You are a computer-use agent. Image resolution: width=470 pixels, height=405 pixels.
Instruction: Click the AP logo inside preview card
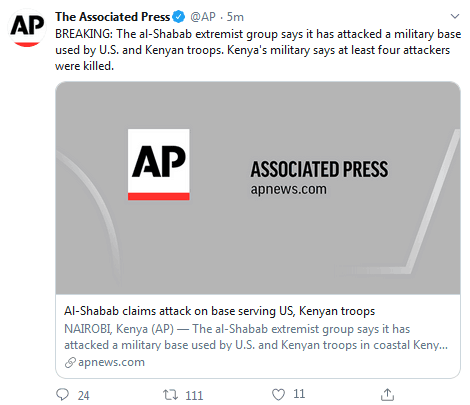coord(159,164)
